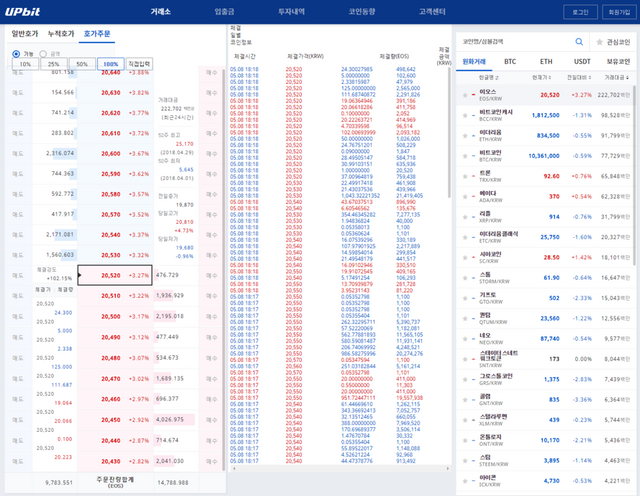Toggle the 관심코인 favorites star filter
640x496 pixels.
click(x=599, y=42)
